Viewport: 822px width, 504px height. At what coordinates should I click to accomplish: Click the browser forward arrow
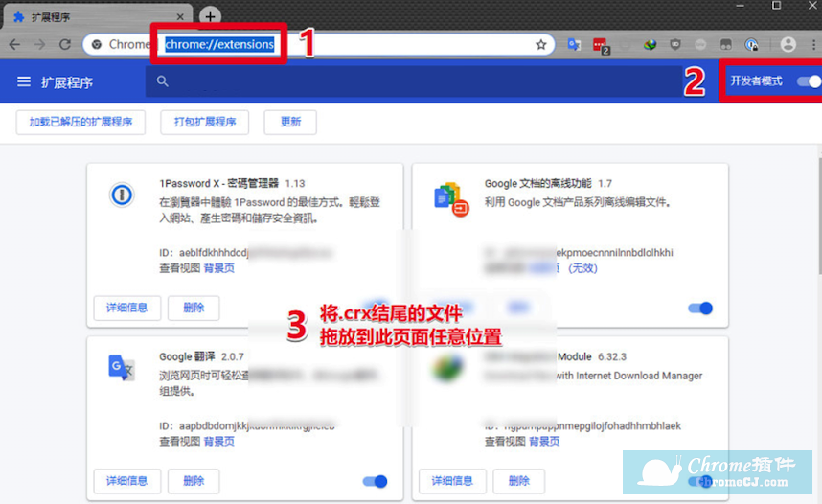pyautogui.click(x=40, y=45)
